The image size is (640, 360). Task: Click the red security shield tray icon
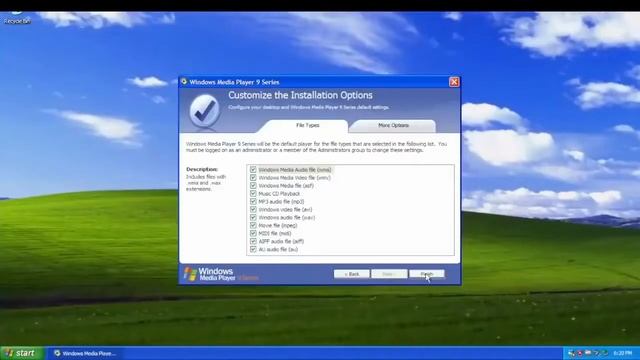pyautogui.click(x=580, y=353)
